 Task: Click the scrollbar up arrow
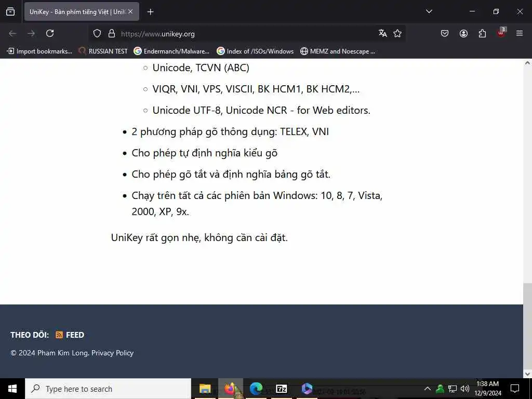[527, 63]
